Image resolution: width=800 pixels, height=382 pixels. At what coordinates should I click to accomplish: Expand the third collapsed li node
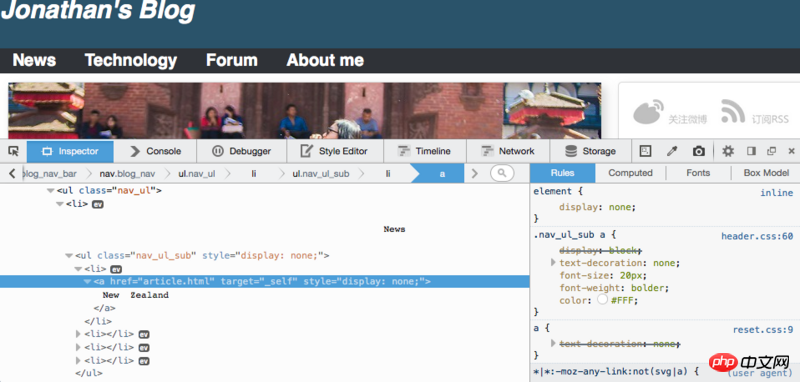(x=78, y=361)
